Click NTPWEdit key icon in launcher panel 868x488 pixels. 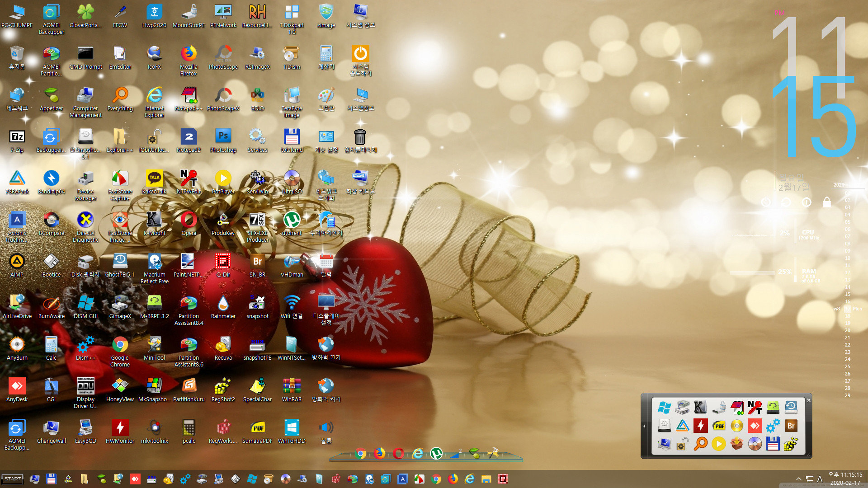pos(755,408)
